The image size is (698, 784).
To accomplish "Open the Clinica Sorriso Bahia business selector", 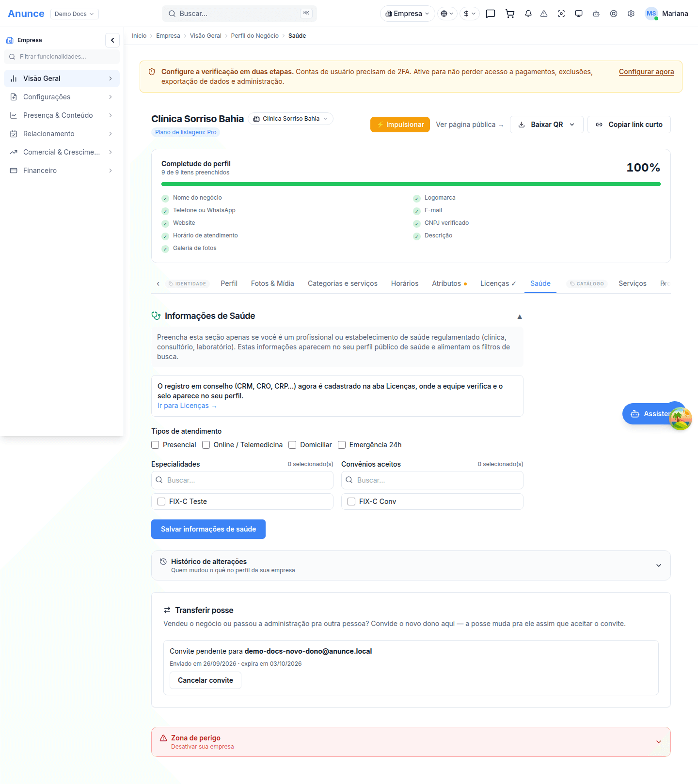I will click(x=291, y=119).
